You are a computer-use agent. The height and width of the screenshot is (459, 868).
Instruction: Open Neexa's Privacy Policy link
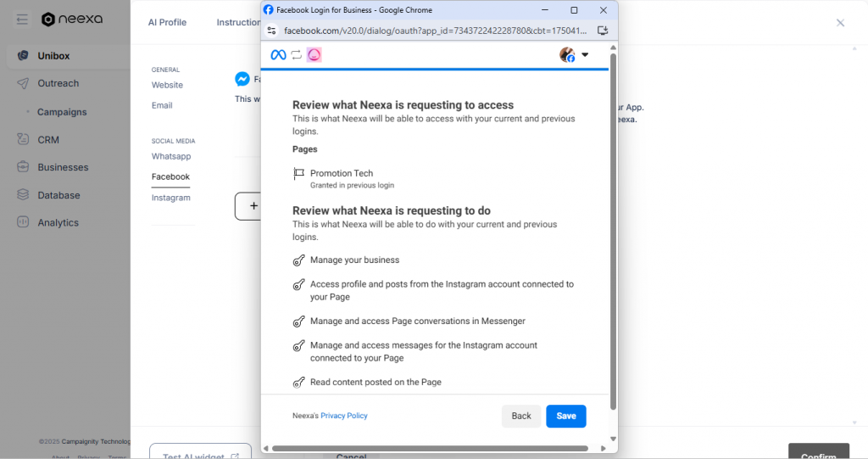tap(344, 415)
